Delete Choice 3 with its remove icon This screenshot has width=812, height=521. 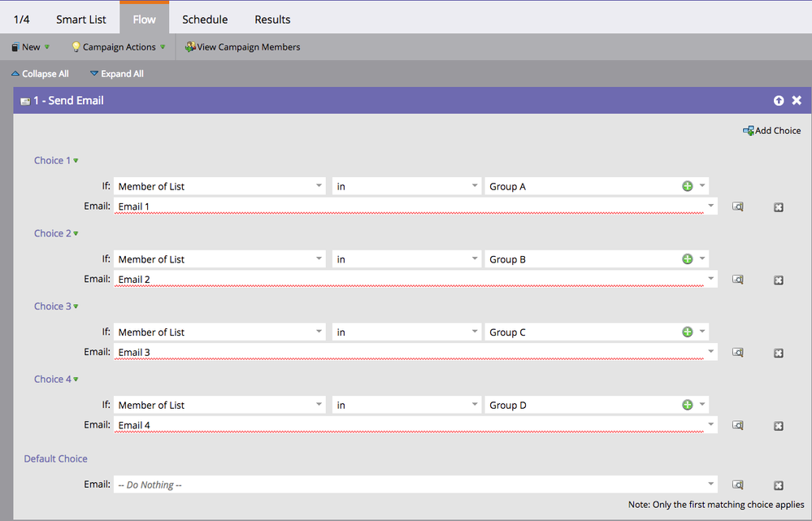(778, 354)
